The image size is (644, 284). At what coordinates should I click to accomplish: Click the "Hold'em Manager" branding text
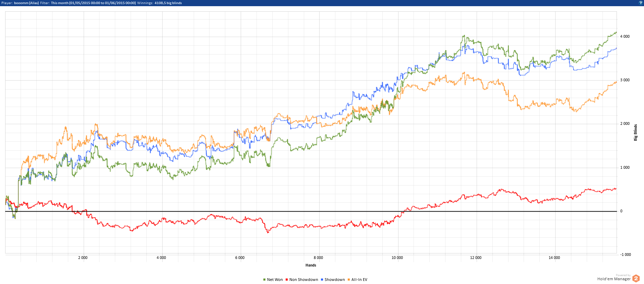(614, 279)
